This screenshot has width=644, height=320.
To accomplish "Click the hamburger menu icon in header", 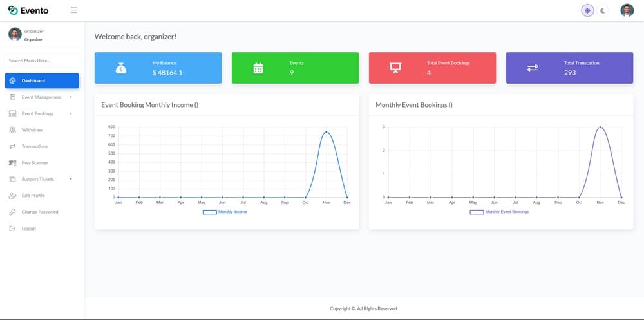I will (x=74, y=10).
